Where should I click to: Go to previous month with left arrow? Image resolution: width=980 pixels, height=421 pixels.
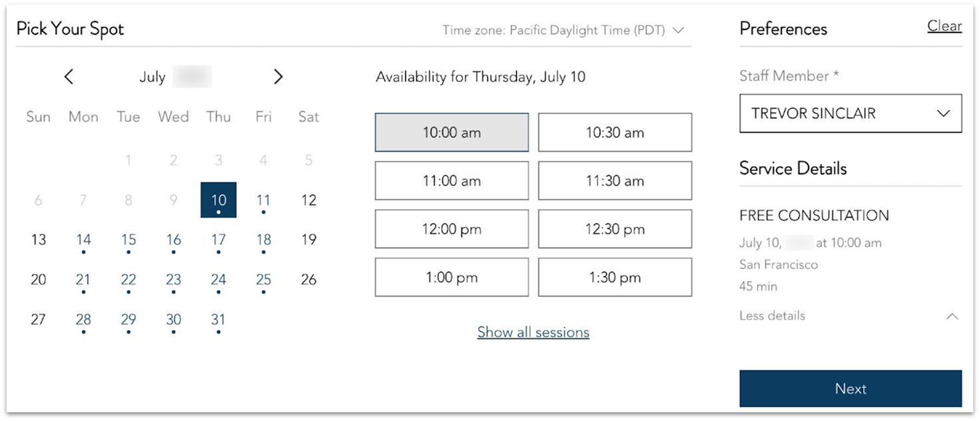tap(69, 77)
